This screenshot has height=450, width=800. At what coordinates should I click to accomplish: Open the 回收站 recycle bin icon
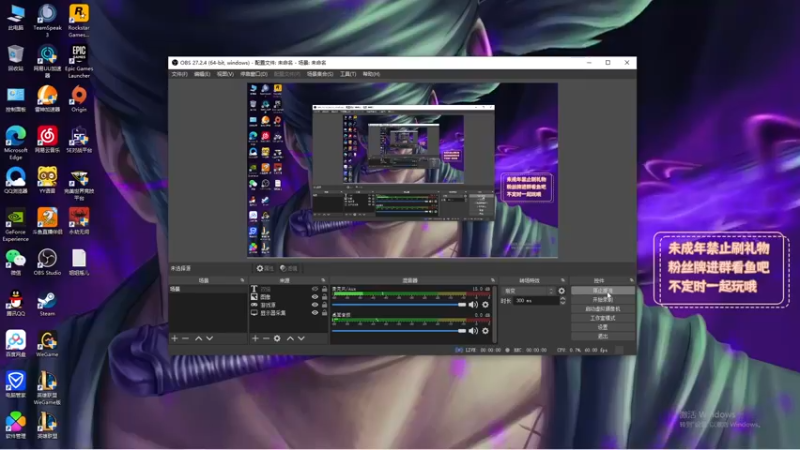pos(16,58)
